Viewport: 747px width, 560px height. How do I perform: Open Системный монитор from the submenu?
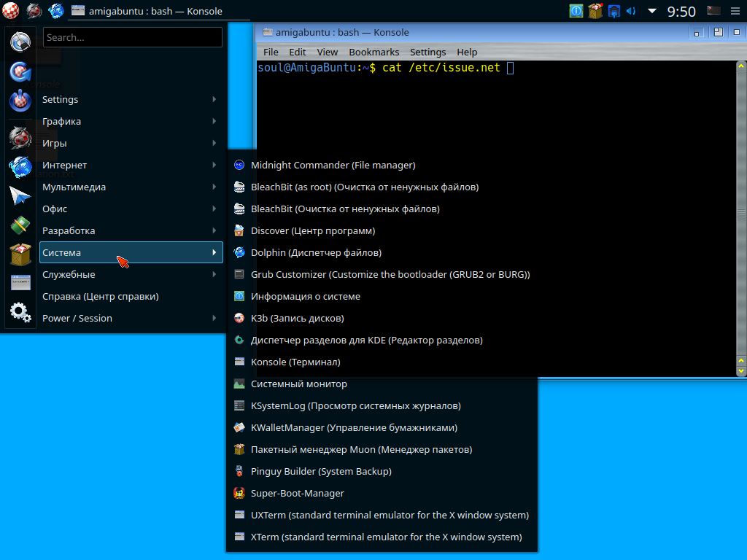coord(382,384)
